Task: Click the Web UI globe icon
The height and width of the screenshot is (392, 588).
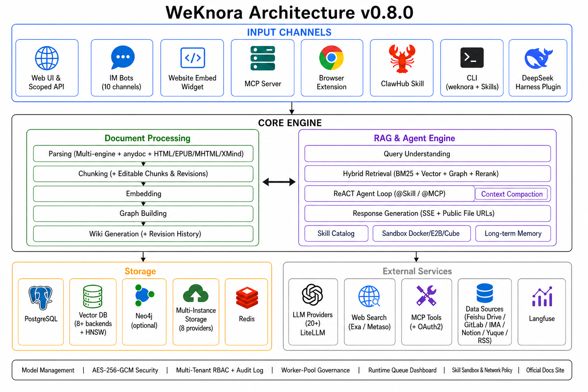Action: click(x=47, y=58)
